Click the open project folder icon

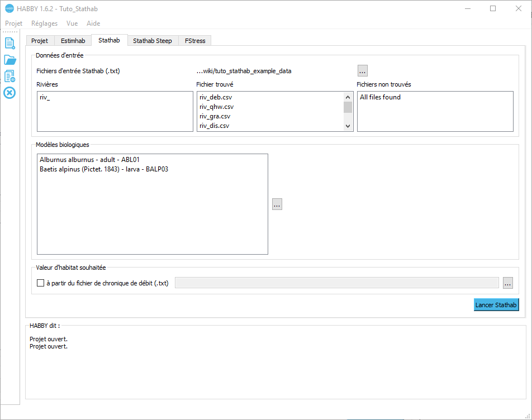[9, 60]
